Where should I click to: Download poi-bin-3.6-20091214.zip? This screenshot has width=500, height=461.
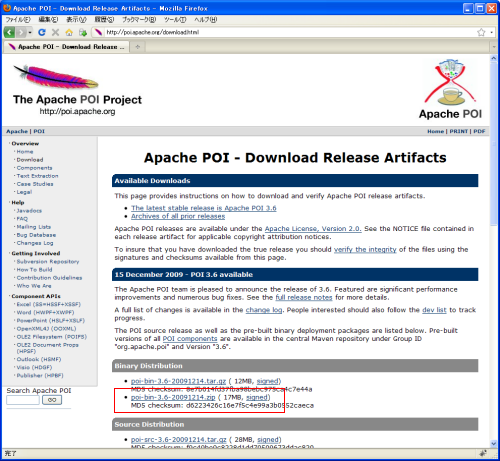tap(173, 397)
